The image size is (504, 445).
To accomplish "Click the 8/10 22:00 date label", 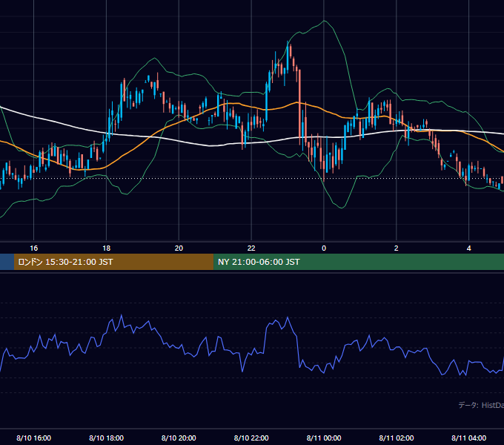I will click(251, 438).
